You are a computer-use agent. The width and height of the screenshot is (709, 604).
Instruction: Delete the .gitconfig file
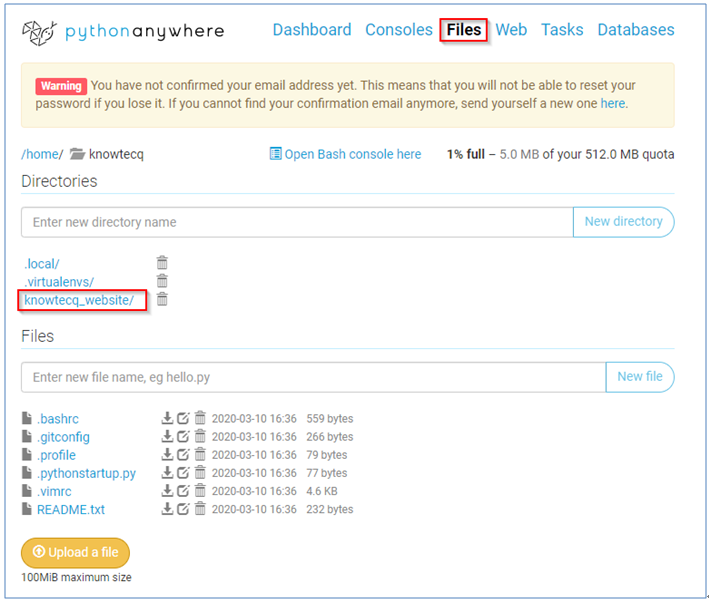coord(200,436)
